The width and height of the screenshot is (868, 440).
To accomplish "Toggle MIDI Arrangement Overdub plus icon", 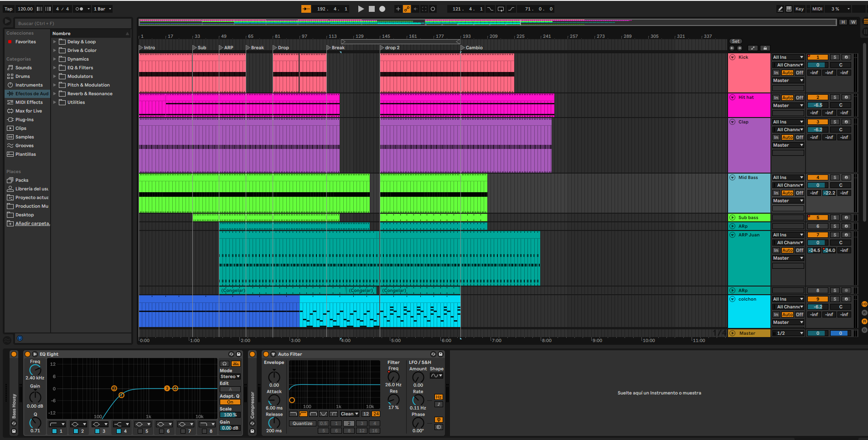I will [398, 9].
